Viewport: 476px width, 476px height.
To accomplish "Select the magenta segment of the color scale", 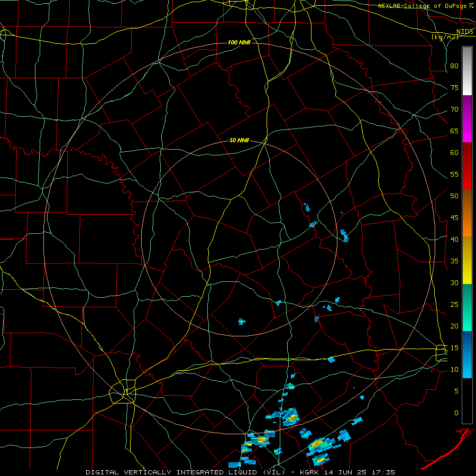I will coord(467,119).
